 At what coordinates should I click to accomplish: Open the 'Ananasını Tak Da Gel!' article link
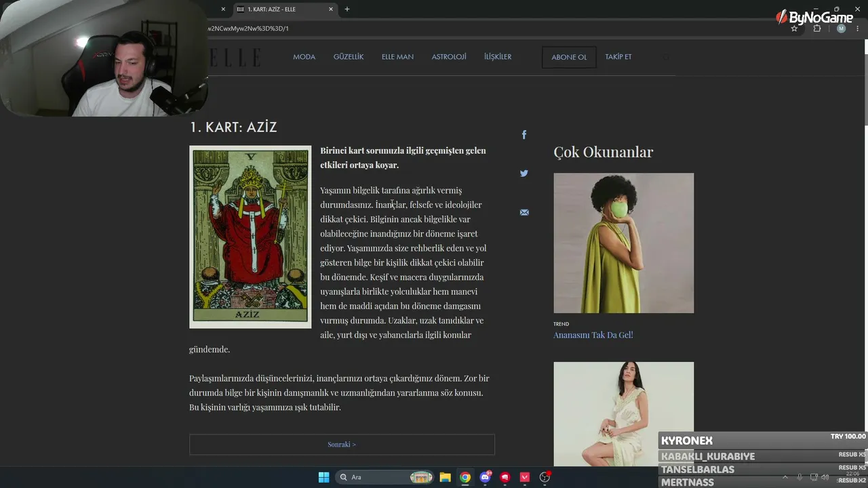coord(593,335)
